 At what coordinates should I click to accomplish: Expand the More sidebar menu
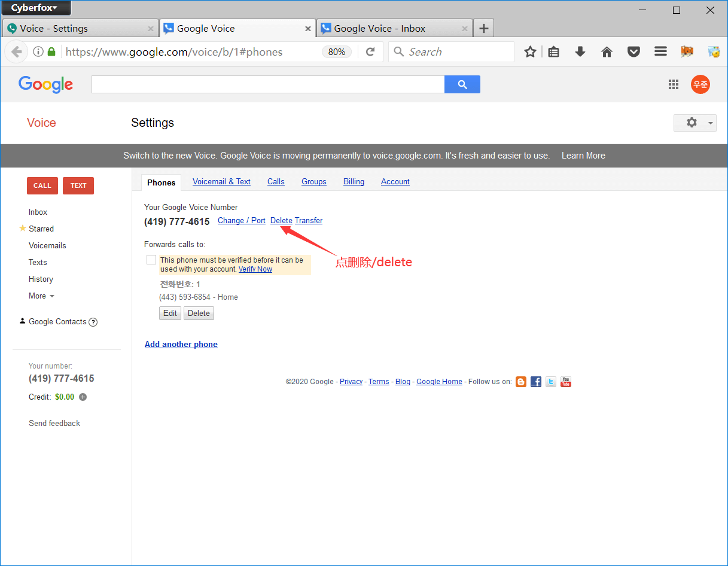pos(41,296)
